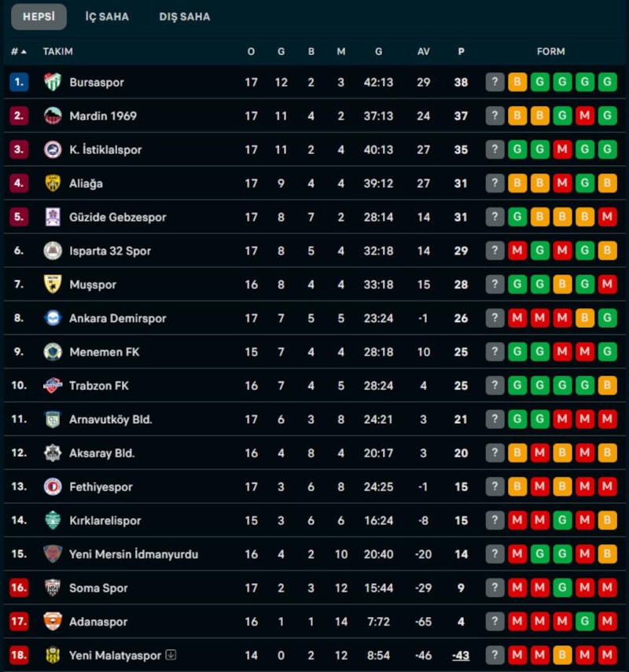Switch to the DIŞ SAHA tab
Screen dimensions: 629x672
pyautogui.click(x=185, y=17)
